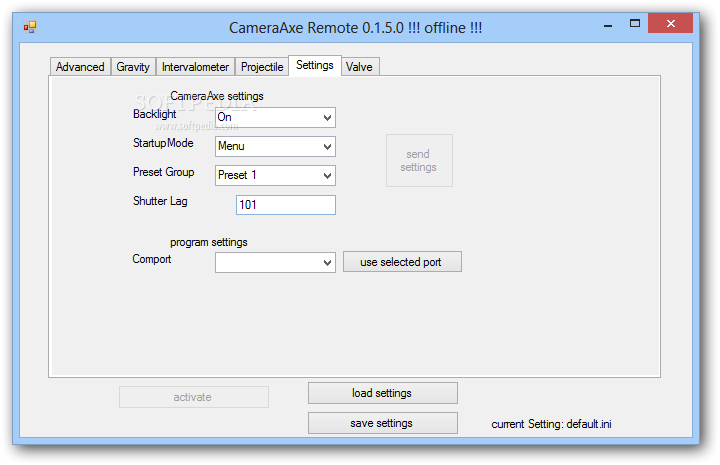Switch to the Advanced tab
Image resolution: width=720 pixels, height=465 pixels.
click(x=80, y=67)
